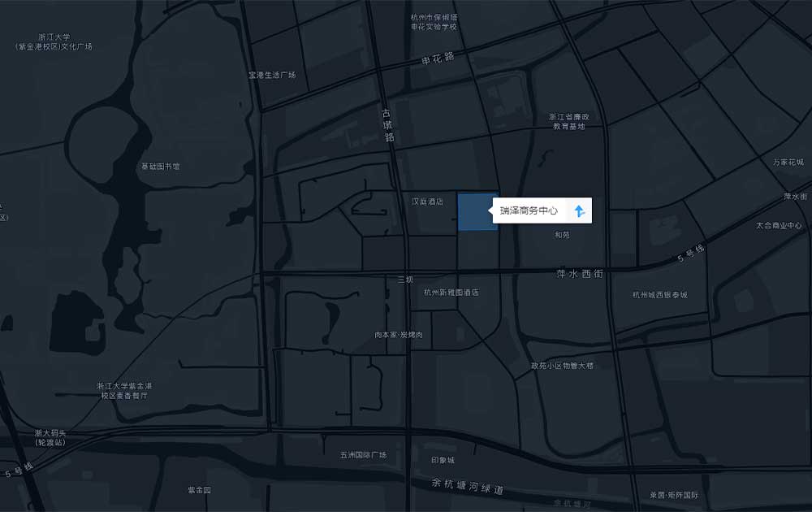Select the highlighted blue building block
Viewport: 812px width, 512px height.
477,212
